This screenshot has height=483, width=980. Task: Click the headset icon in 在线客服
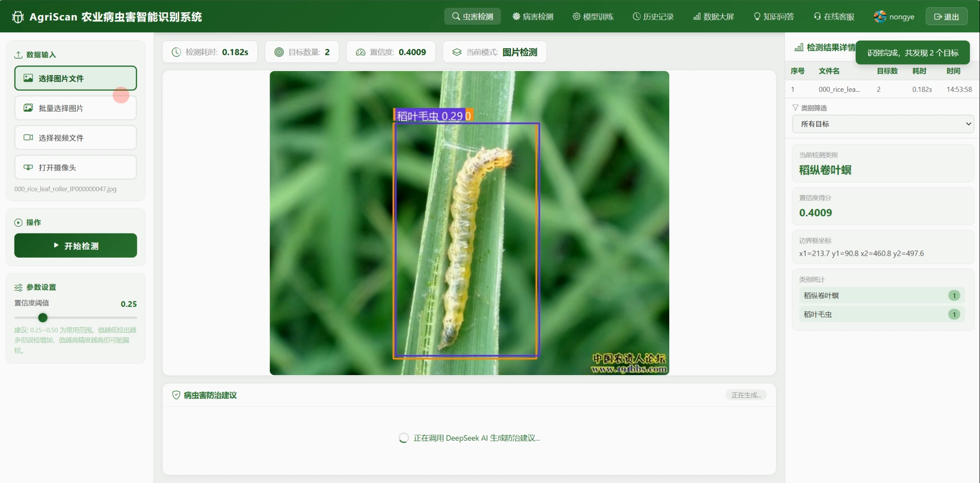point(817,16)
